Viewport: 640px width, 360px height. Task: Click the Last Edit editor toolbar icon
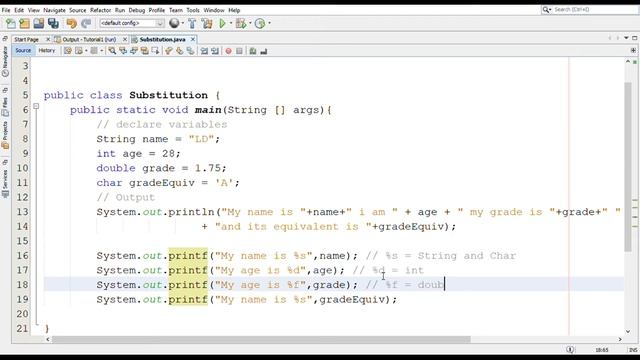[x=67, y=51]
